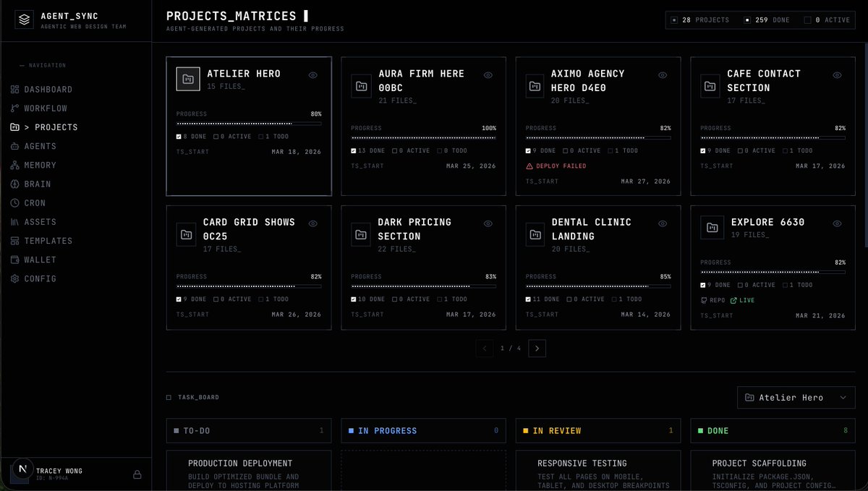The height and width of the screenshot is (491, 868).
Task: Click the lock icon beside Tracey Wong
Action: coord(137,474)
